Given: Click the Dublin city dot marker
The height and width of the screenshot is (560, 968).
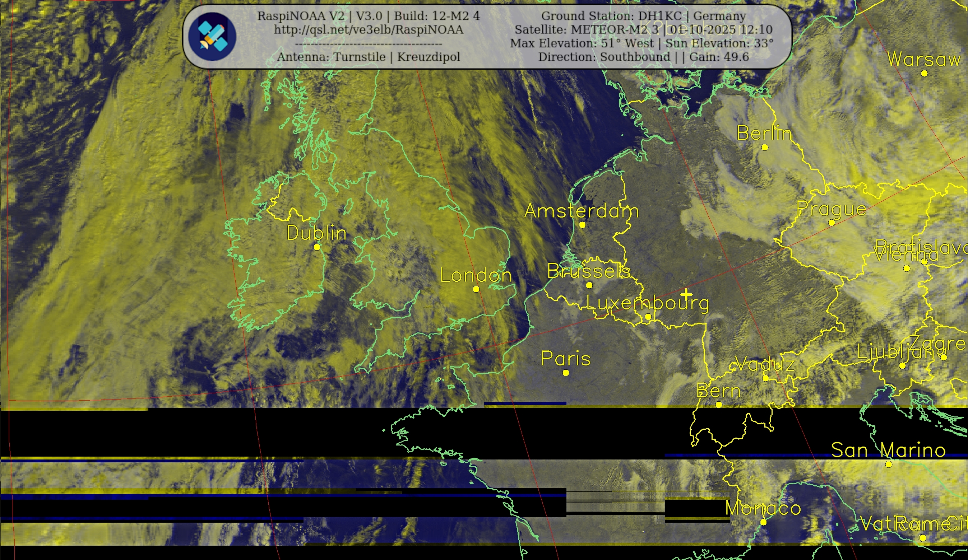Looking at the screenshot, I should (317, 247).
